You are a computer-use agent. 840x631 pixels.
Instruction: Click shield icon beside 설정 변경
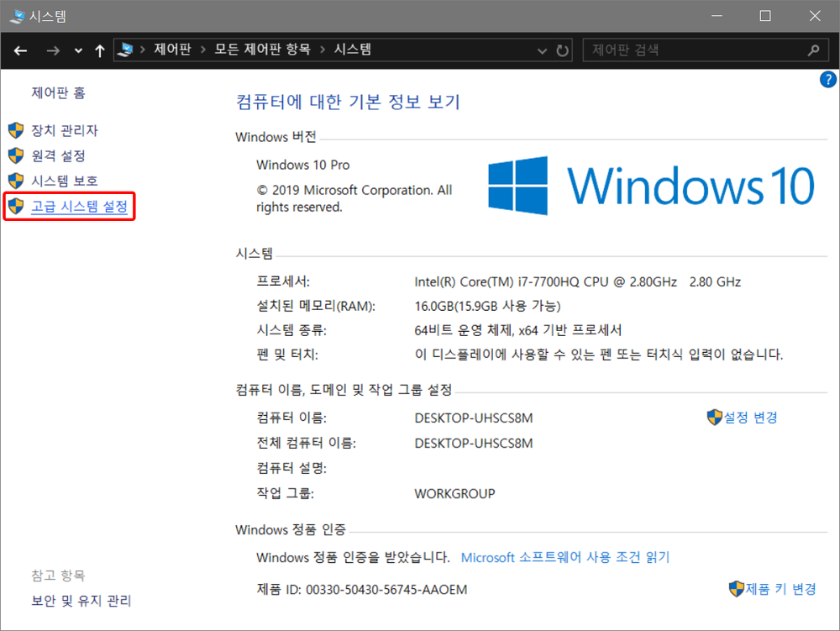coord(715,418)
